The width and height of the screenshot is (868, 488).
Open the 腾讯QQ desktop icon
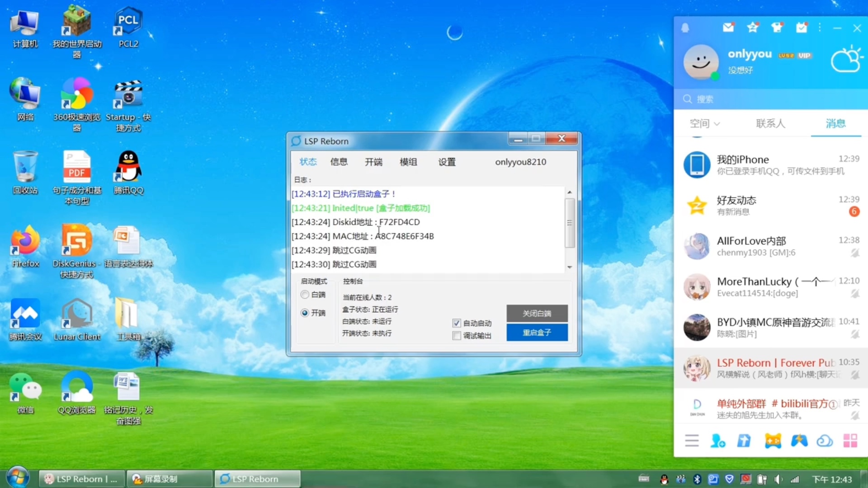click(x=128, y=173)
